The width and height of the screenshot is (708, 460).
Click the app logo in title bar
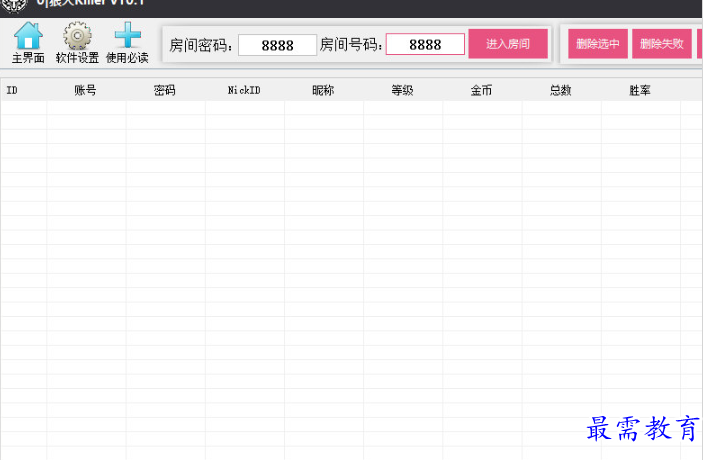[x=14, y=5]
